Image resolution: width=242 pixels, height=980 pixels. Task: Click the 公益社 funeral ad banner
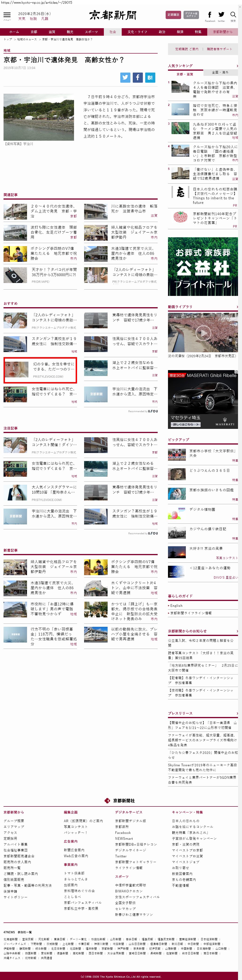point(203,266)
